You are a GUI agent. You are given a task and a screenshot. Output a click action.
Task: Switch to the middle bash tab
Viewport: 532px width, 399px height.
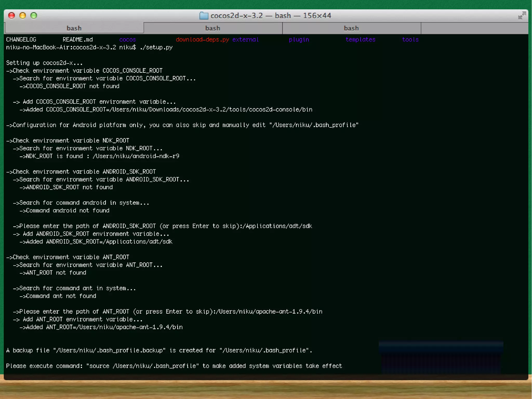(x=213, y=28)
